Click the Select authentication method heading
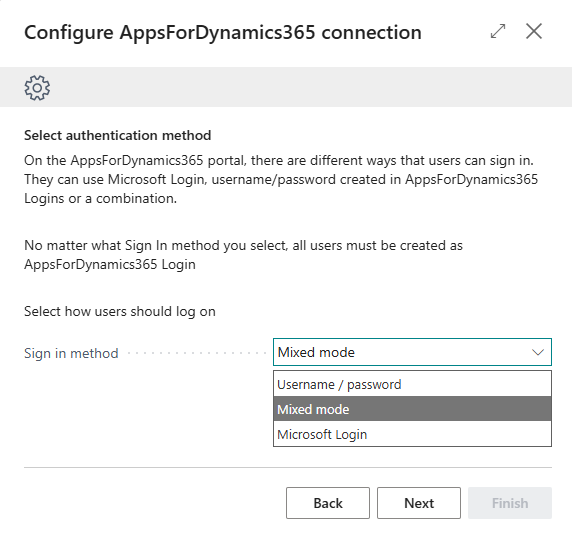Viewport: 572px width, 538px height. [x=117, y=135]
